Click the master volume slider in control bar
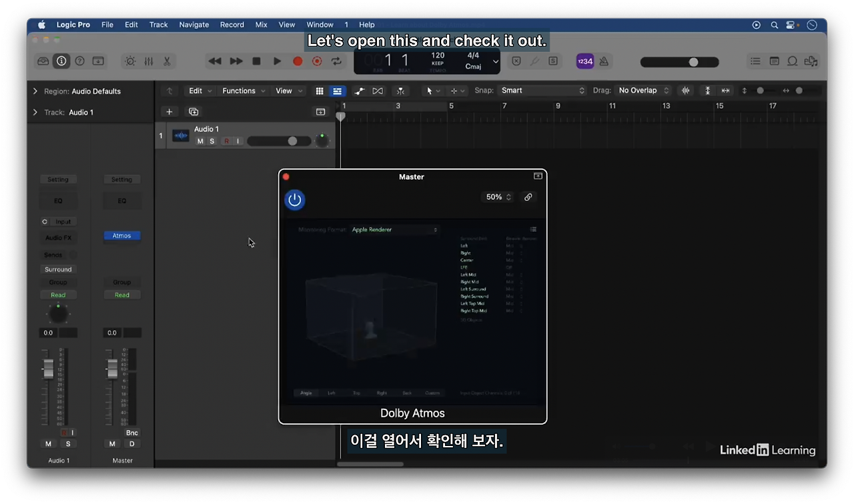The width and height of the screenshot is (854, 504). point(680,62)
